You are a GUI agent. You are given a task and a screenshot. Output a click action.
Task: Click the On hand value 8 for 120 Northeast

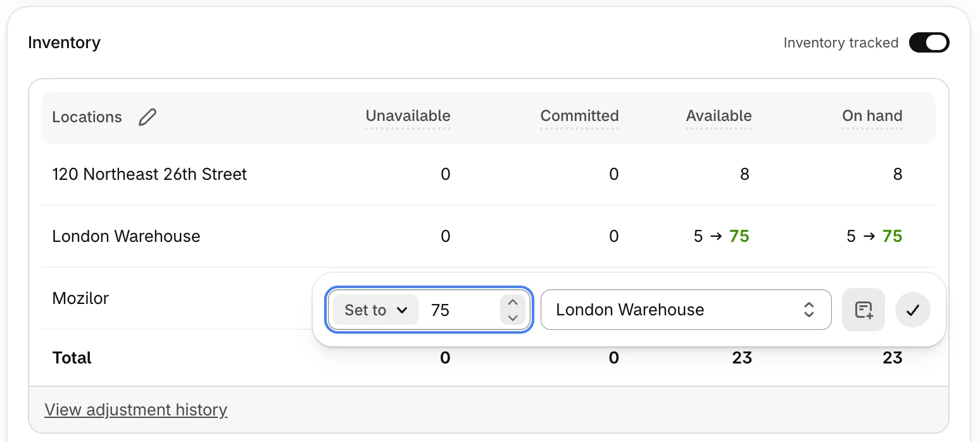point(898,174)
